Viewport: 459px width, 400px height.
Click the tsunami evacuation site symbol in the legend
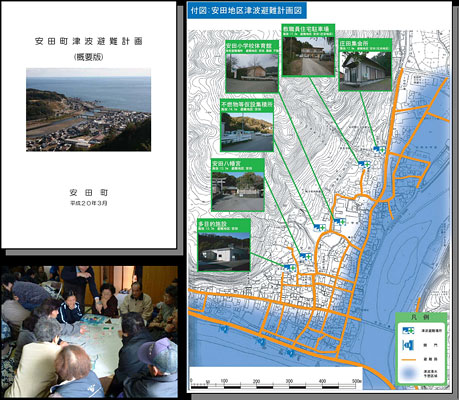[408, 330]
